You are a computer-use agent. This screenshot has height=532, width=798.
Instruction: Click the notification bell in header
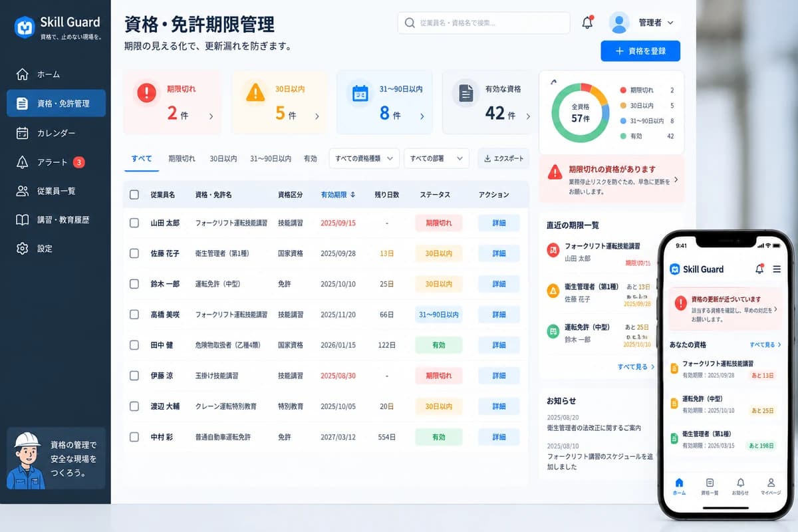click(587, 23)
